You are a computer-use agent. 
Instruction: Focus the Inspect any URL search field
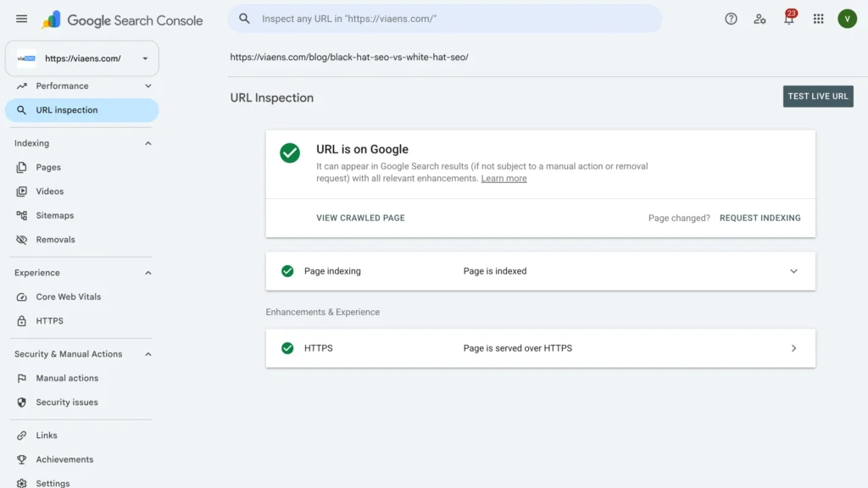click(x=444, y=19)
